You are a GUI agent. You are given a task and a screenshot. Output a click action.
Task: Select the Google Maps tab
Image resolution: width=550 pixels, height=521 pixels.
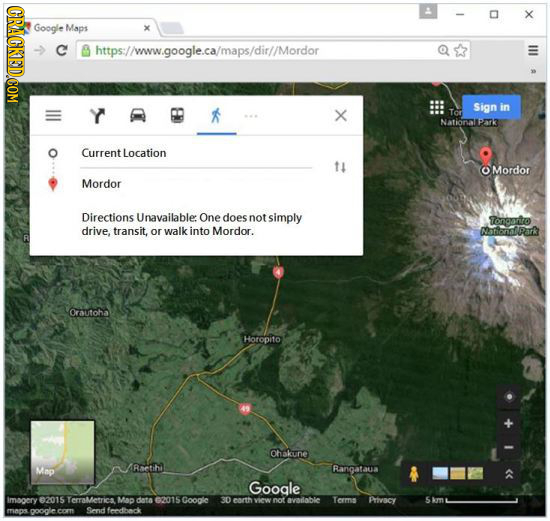click(x=88, y=28)
